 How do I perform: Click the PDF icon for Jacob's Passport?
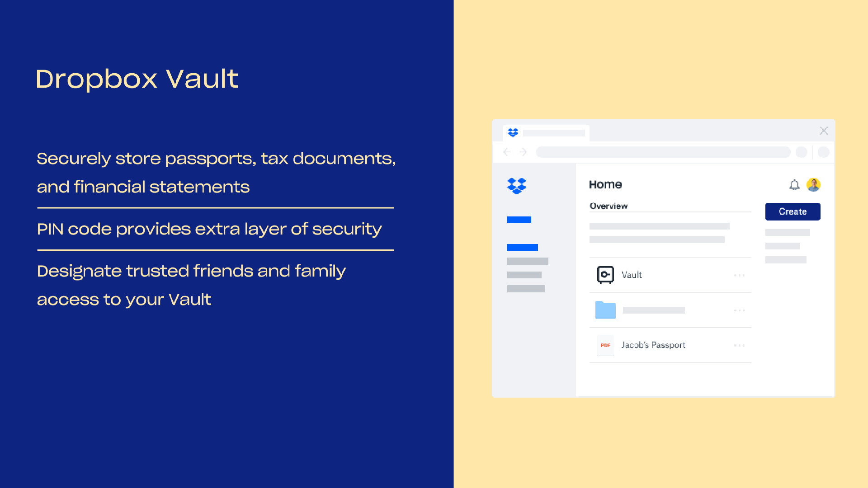[605, 345]
